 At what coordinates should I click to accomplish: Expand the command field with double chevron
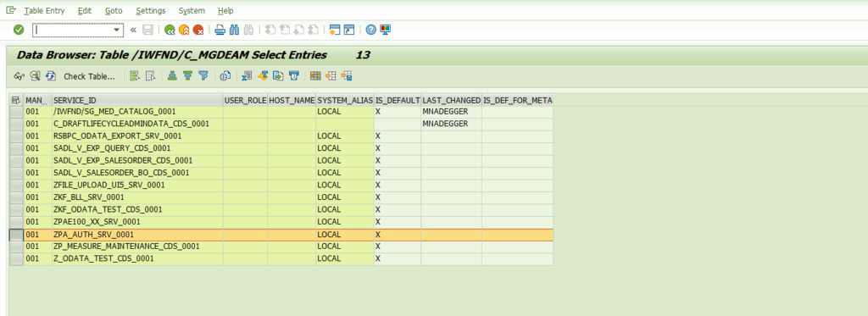pyautogui.click(x=133, y=30)
